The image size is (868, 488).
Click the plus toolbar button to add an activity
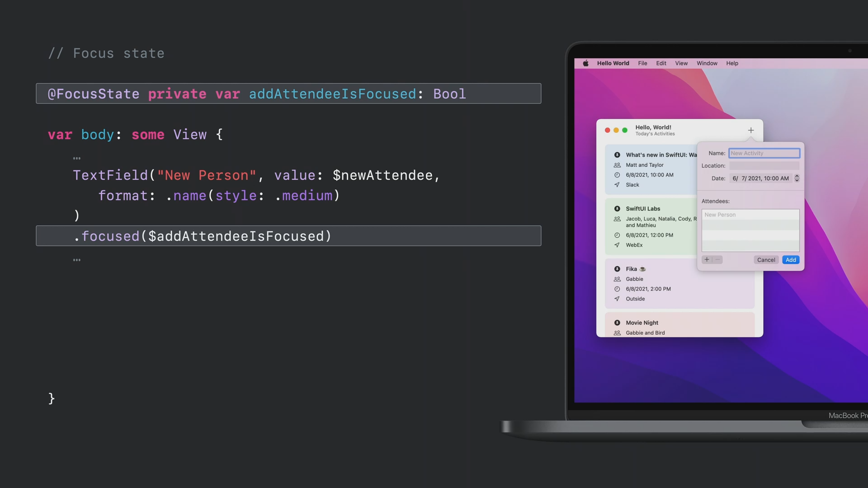[750, 131]
